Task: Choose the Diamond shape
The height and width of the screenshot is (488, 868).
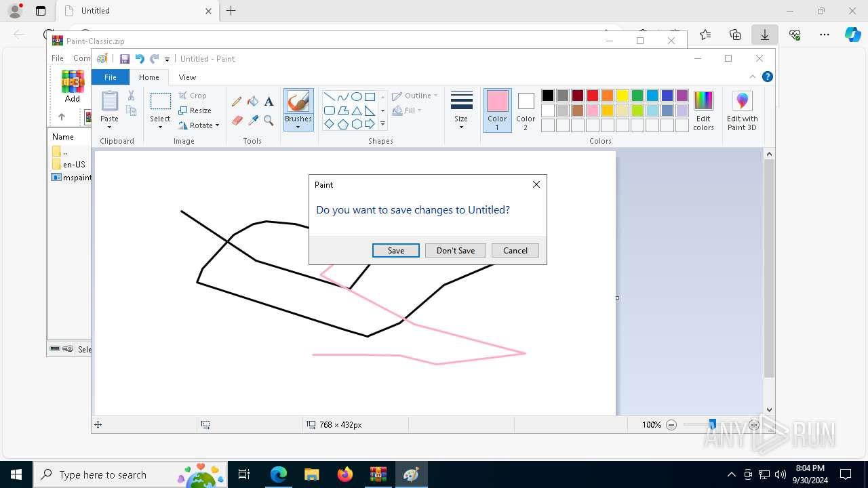Action: tap(329, 124)
